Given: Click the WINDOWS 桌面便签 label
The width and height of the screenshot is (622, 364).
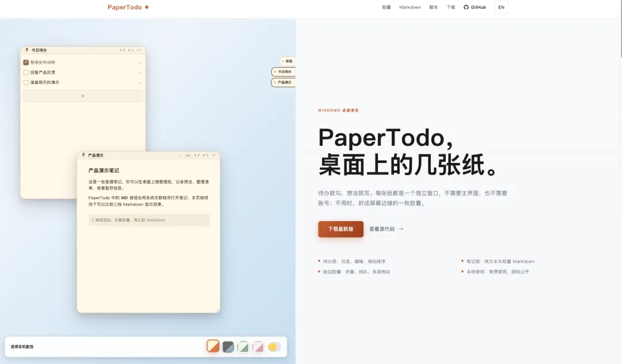Looking at the screenshot, I should click(x=339, y=111).
